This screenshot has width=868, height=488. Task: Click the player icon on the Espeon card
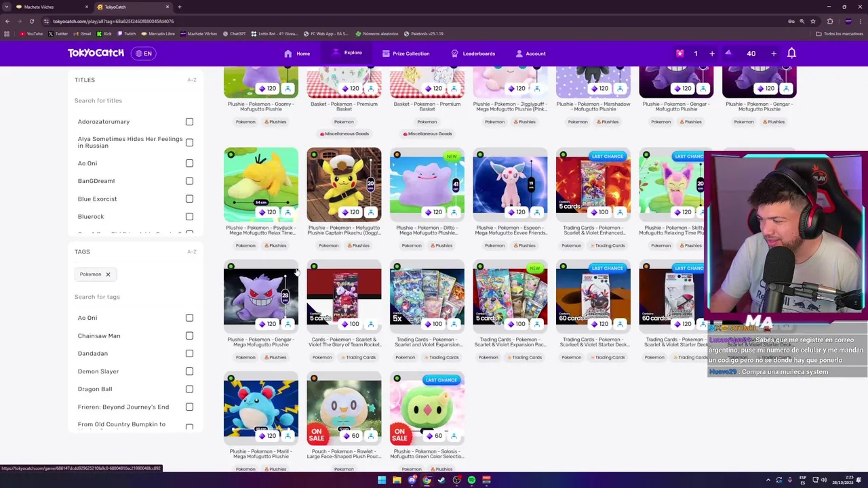536,212
